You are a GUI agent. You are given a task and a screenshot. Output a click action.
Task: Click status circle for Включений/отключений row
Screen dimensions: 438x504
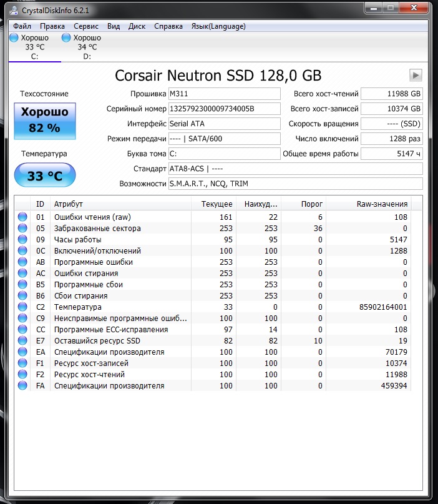22,250
